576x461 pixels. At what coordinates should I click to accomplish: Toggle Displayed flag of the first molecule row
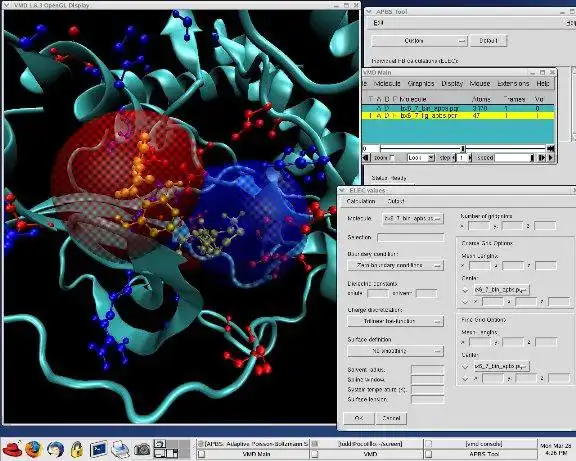coord(386,108)
